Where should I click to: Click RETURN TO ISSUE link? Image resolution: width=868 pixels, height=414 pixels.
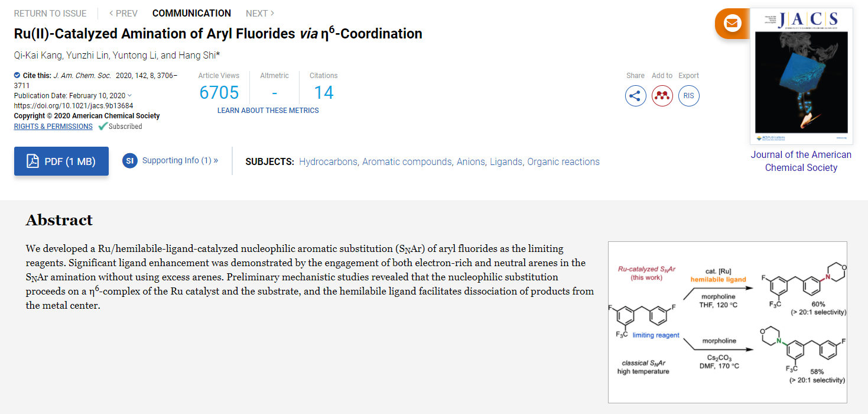pos(50,13)
